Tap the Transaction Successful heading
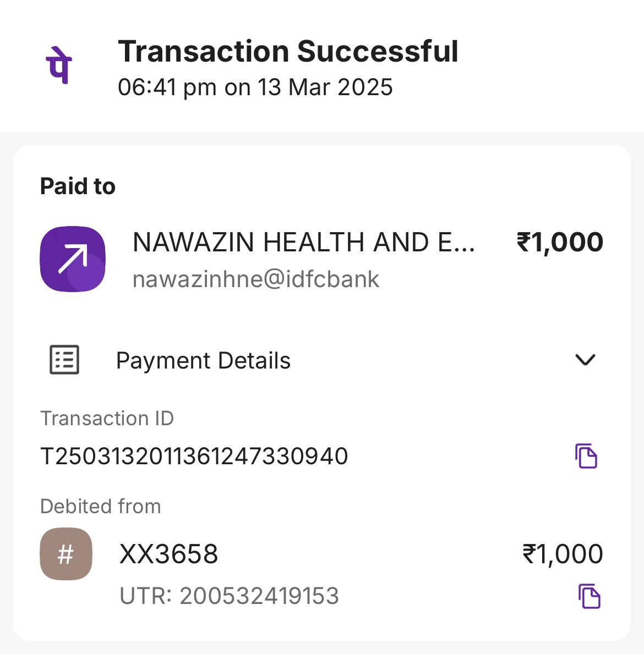Image resolution: width=644 pixels, height=654 pixels. [288, 51]
